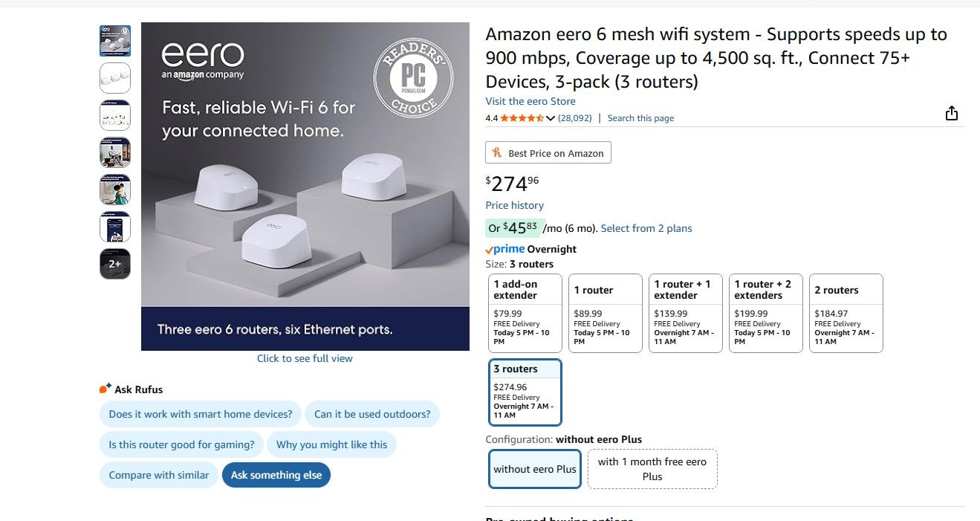
Task: Ask Is this router good for gaming?
Action: 181,444
